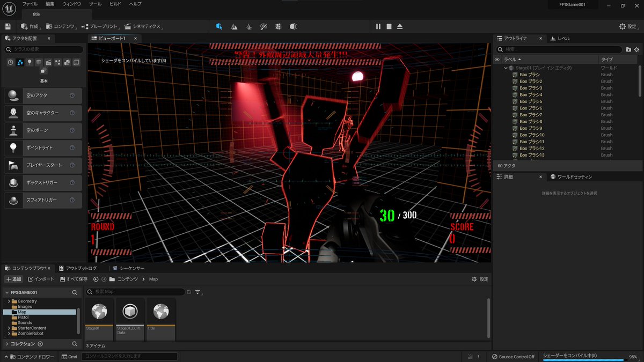Select the Visual Effects category icon
The image size is (644, 362).
(58, 63)
